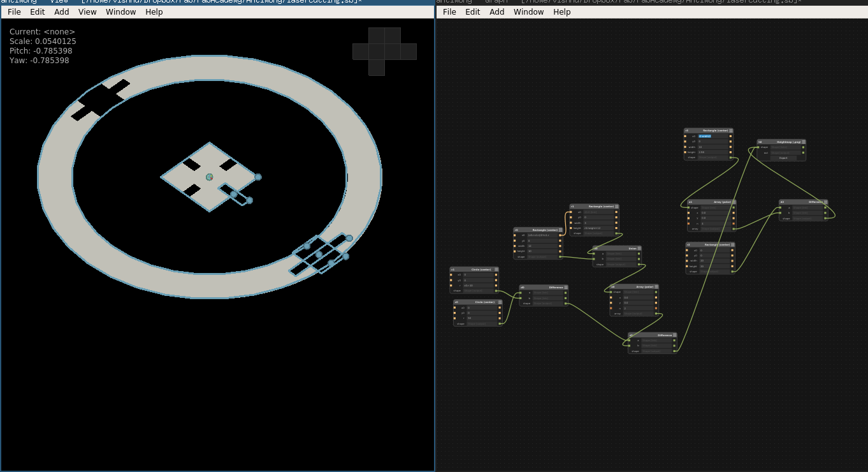This screenshot has width=868, height=472.
Task: Edit the width field of r2 Rectangle
Action: coord(714,261)
